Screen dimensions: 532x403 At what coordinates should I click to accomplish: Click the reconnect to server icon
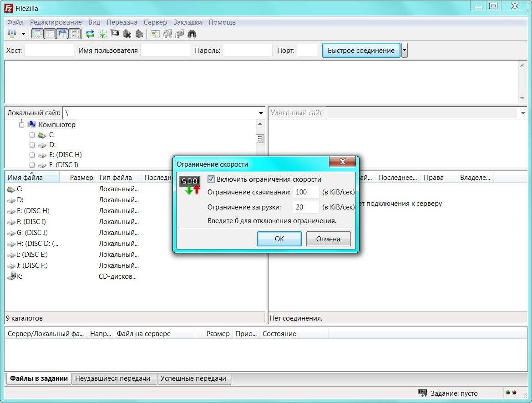(x=139, y=34)
